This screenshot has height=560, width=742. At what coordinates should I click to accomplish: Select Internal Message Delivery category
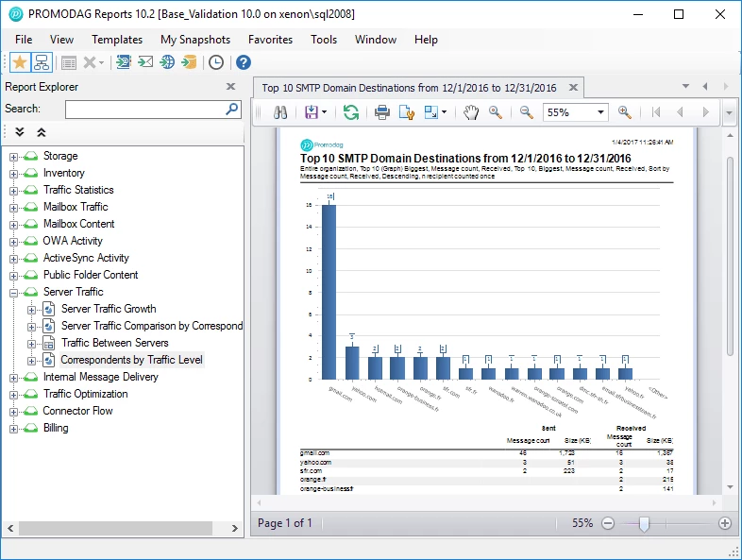coord(101,377)
